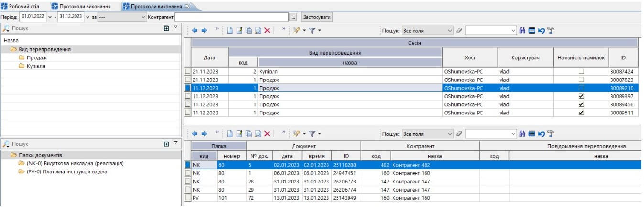This screenshot has height=217, width=644.
Task: Click the start date field 01.01.2022
Action: 33,17
